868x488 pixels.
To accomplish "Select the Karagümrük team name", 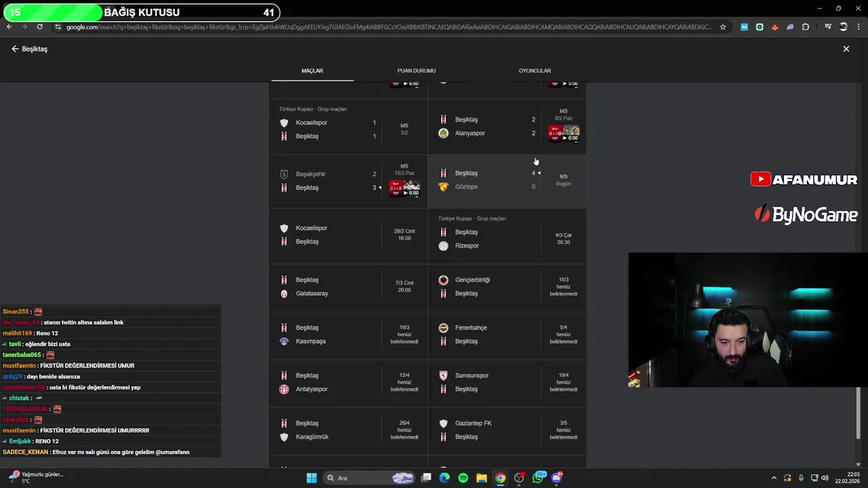I will (312, 436).
